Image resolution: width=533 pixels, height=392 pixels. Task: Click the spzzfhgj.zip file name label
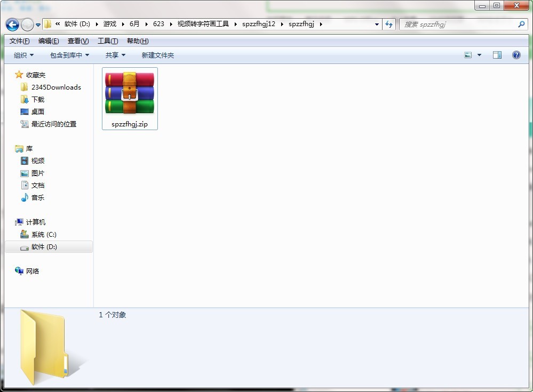[130, 124]
